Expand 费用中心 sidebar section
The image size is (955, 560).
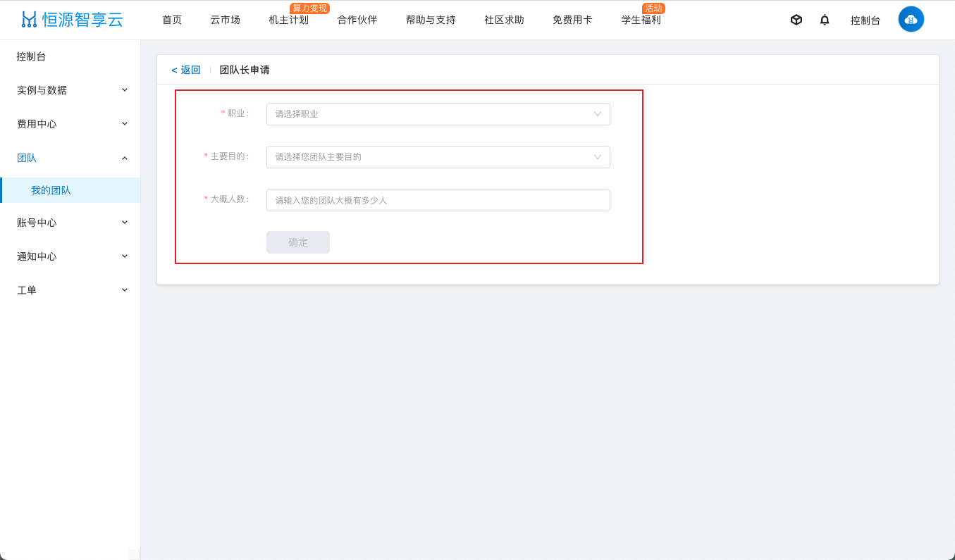pyautogui.click(x=70, y=124)
